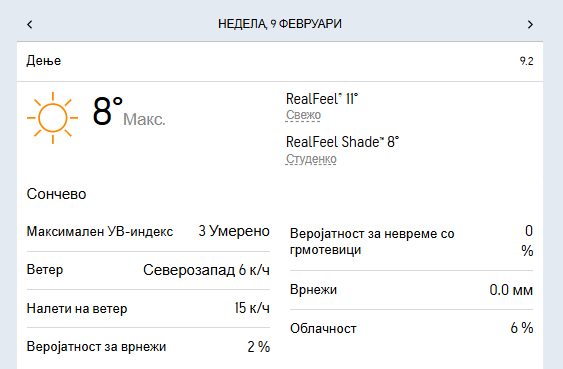The image size is (563, 369).
Task: Click the orange sunny weather icon
Action: [52, 118]
